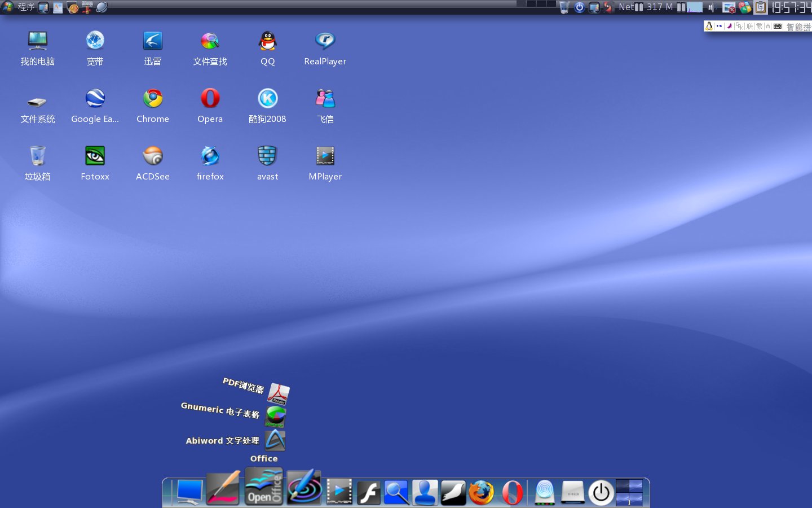The image size is (812, 508).
Task: Click the shell icon in the top panel
Action: pos(73,7)
